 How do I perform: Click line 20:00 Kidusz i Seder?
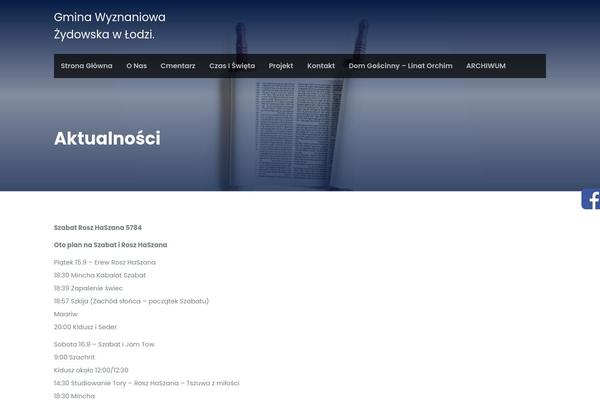click(x=85, y=327)
